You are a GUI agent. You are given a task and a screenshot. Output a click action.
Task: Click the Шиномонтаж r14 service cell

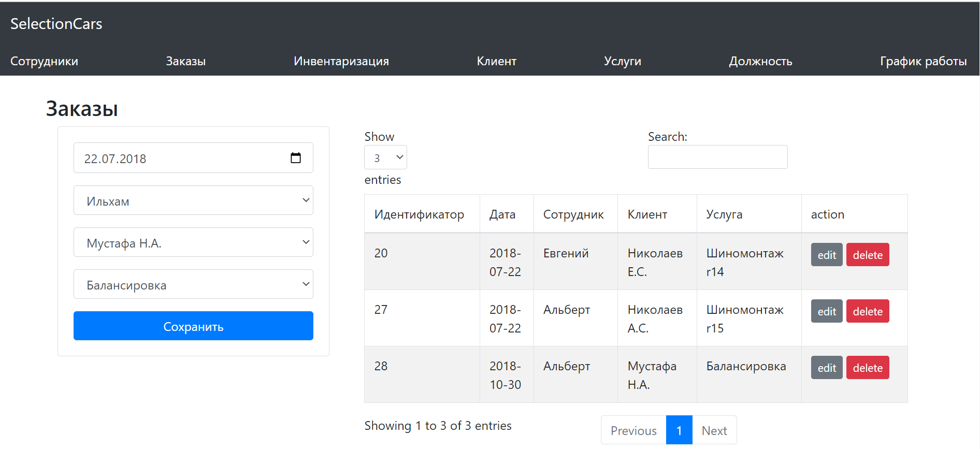pos(749,262)
